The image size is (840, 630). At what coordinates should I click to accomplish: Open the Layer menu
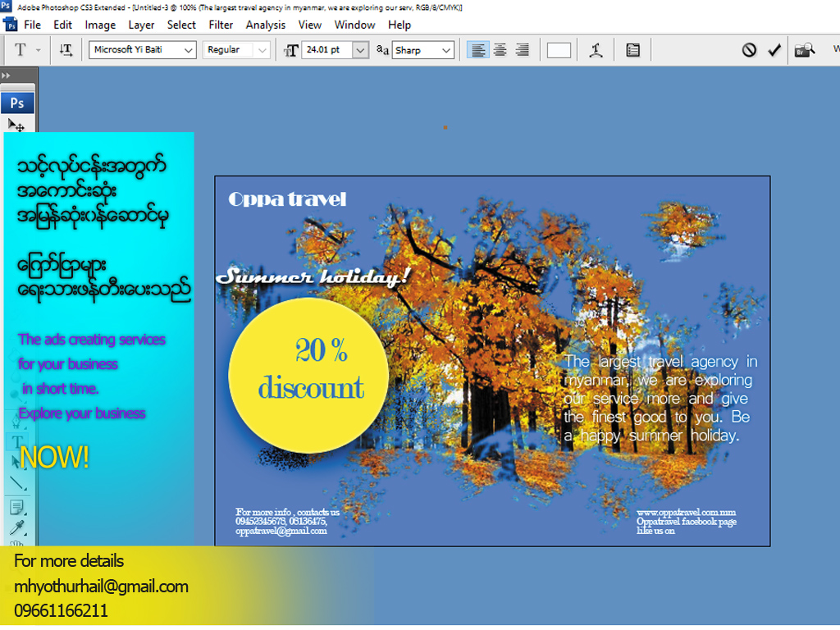(x=141, y=25)
